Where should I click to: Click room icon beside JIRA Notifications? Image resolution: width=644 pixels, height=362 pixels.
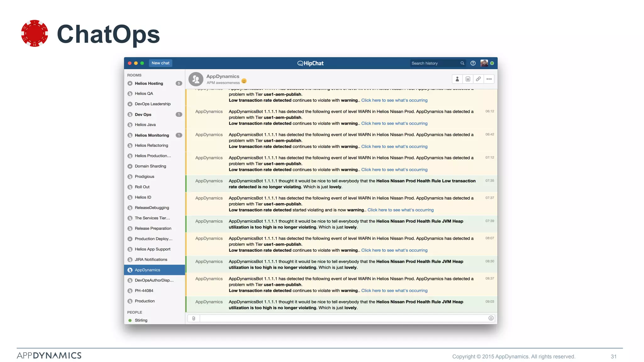(x=130, y=260)
